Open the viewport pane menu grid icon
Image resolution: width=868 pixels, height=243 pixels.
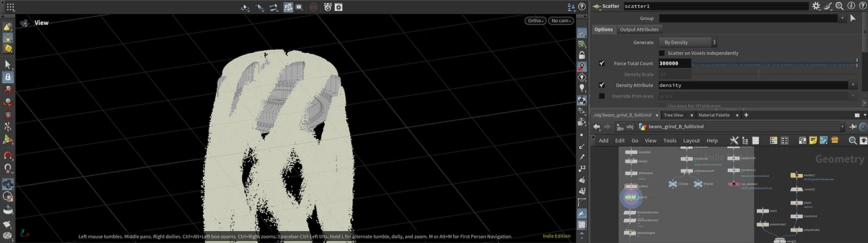click(x=10, y=7)
